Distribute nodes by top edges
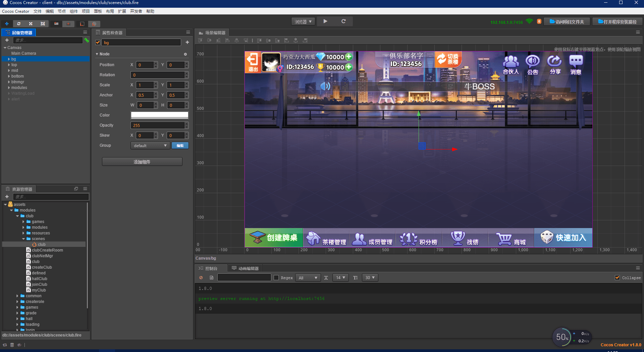The height and width of the screenshot is (352, 644). point(259,40)
